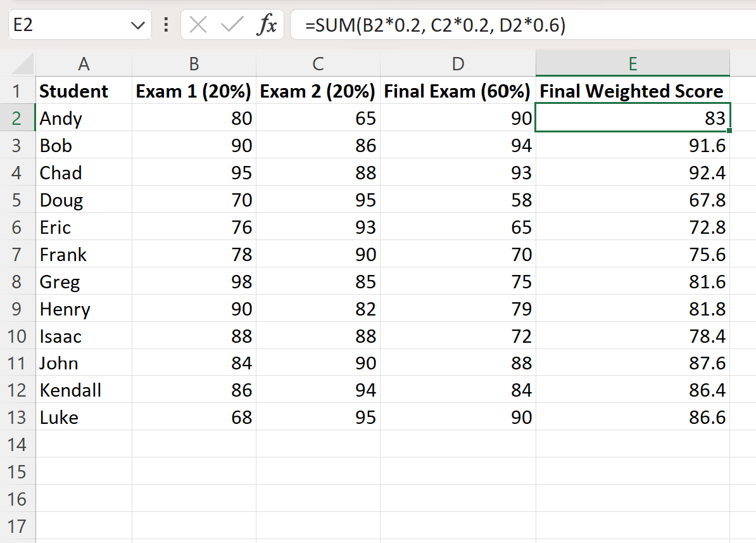Select the Exam 1 (20%) header cell
The image size is (756, 543).
[x=193, y=91]
